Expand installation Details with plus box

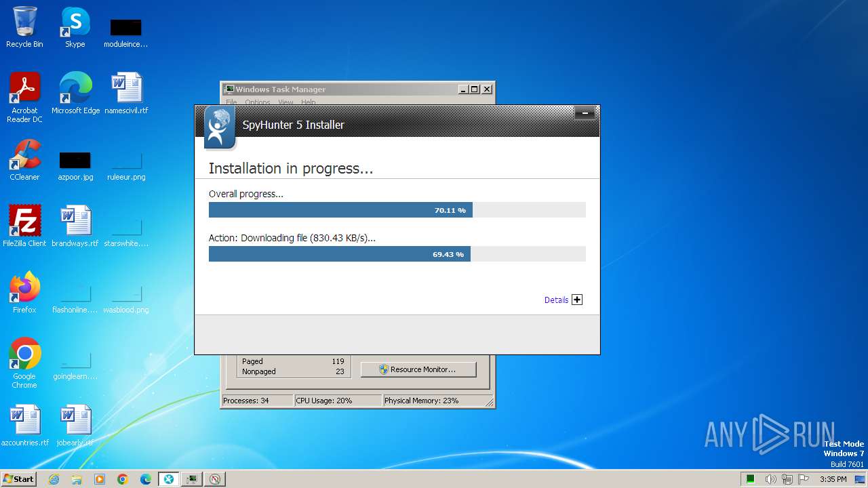pyautogui.click(x=577, y=300)
